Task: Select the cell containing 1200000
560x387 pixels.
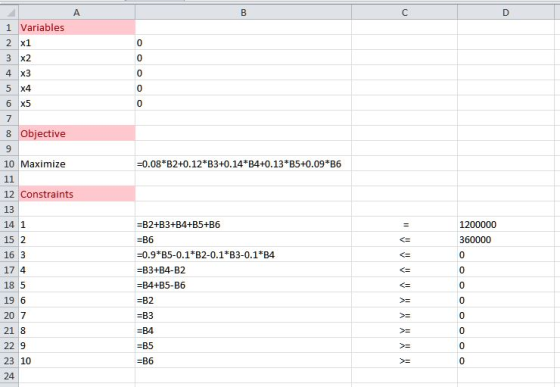Action: pos(506,225)
